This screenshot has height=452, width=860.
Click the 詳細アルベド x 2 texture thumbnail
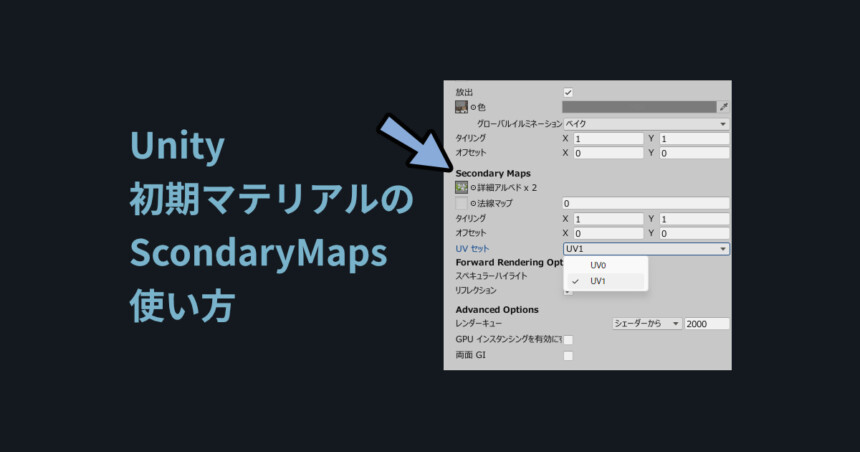pos(461,188)
